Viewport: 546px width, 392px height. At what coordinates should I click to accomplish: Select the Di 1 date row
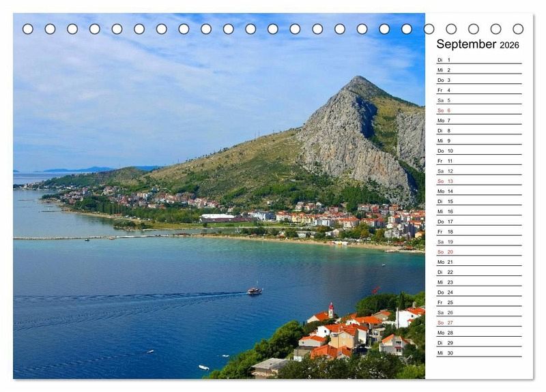click(478, 60)
